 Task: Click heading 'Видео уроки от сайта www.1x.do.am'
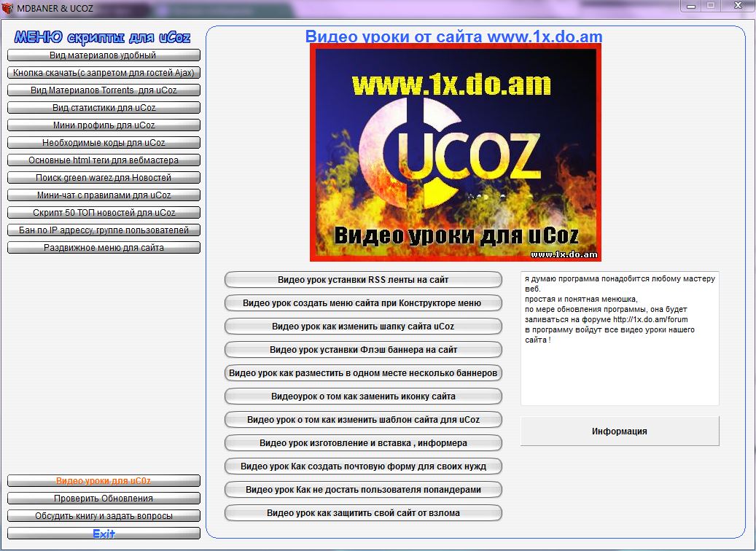(x=453, y=36)
